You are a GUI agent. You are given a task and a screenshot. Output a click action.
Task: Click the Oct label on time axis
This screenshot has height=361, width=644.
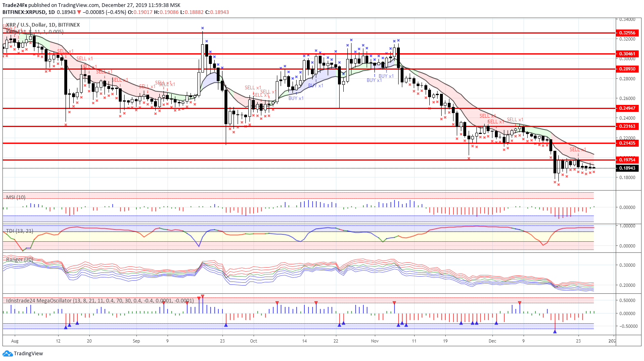(254, 341)
